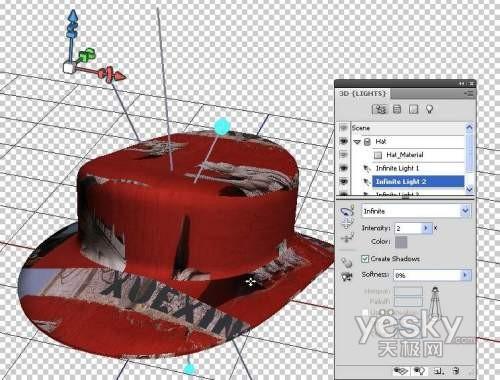Click the delete light trash icon
Viewport: 500px width, 380px height.
coord(456,370)
